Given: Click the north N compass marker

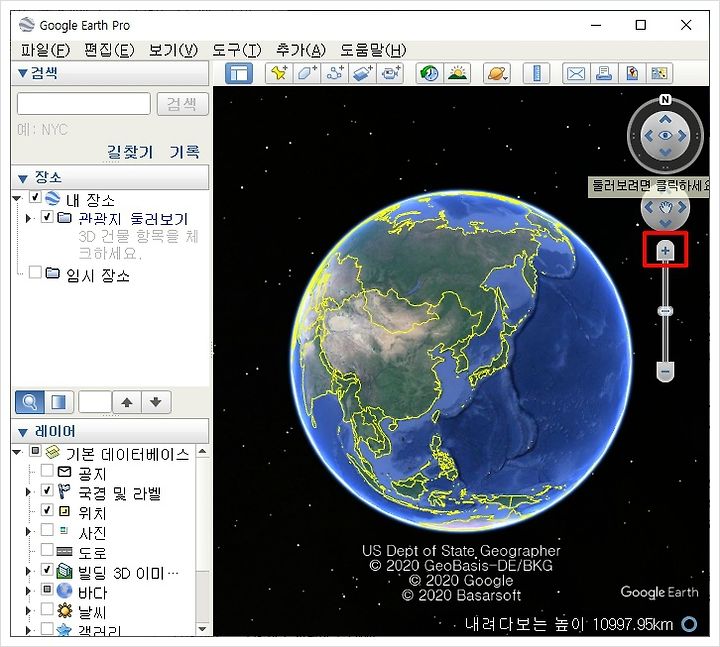Looking at the screenshot, I should [665, 100].
